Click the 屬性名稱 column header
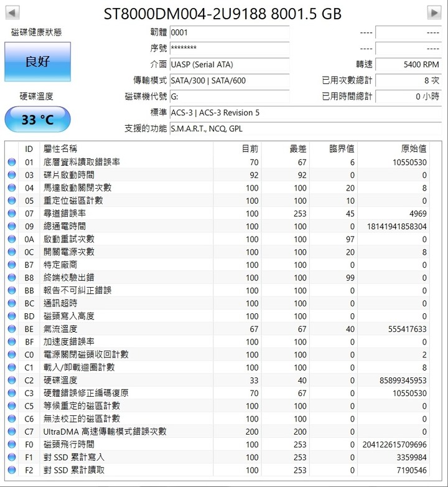The height and width of the screenshot is (487, 448). [126, 149]
